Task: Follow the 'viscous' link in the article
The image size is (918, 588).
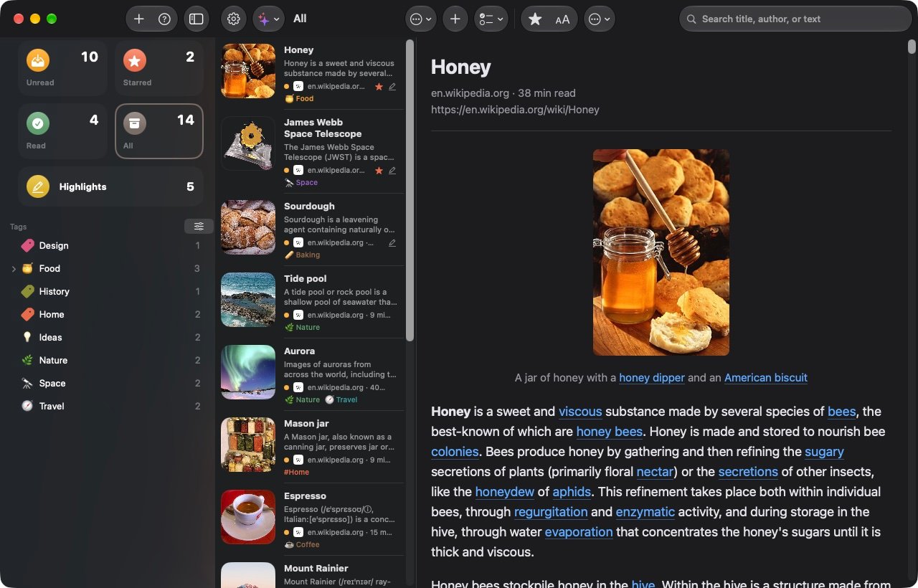Action: 580,412
